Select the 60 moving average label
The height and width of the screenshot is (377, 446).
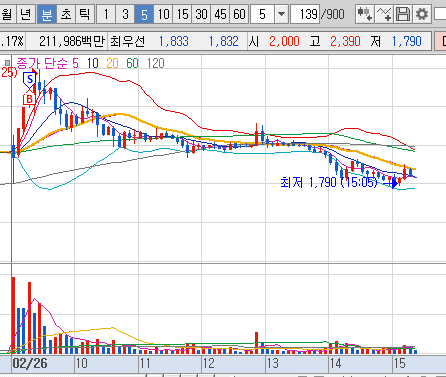pyautogui.click(x=132, y=63)
